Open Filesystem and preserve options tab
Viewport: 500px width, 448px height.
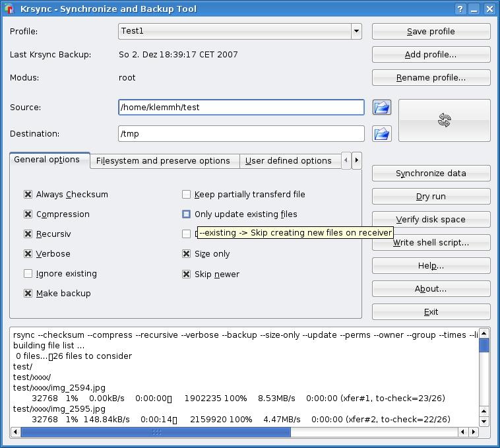pyautogui.click(x=164, y=161)
